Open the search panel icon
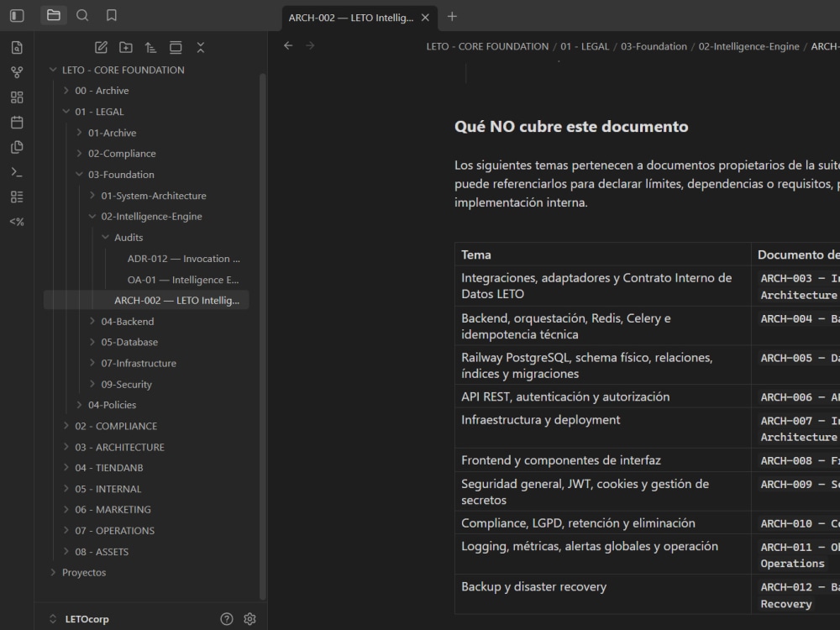Image resolution: width=840 pixels, height=630 pixels. point(82,15)
